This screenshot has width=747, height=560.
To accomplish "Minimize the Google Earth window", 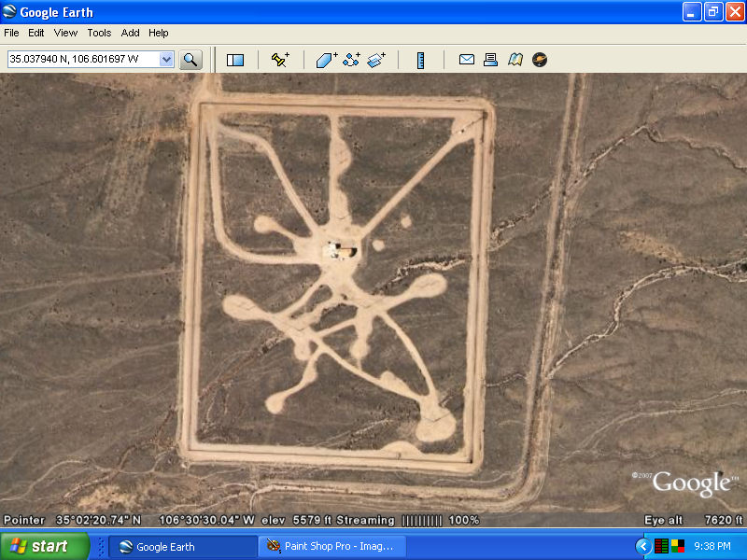I will coord(692,12).
